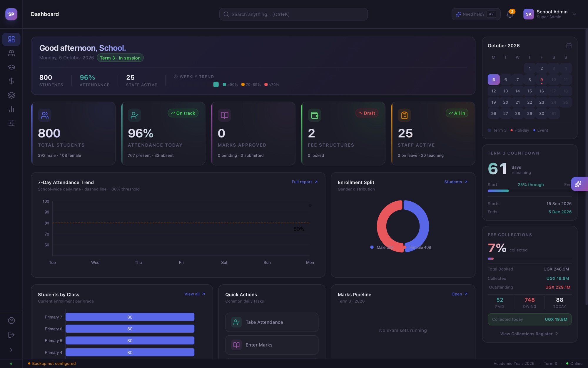Click the Marks Approved book icon
This screenshot has height=368, width=588.
pyautogui.click(x=224, y=115)
